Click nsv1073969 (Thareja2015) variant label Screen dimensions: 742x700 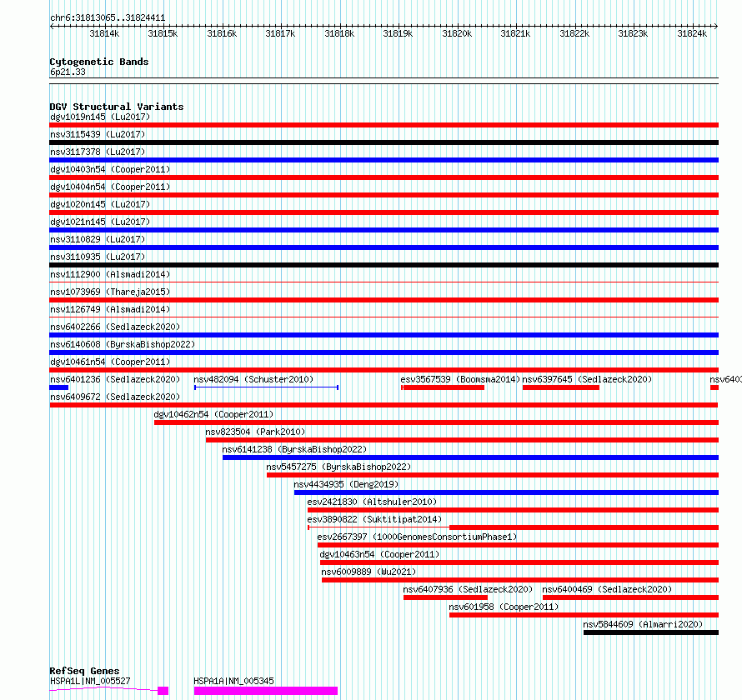point(110,292)
